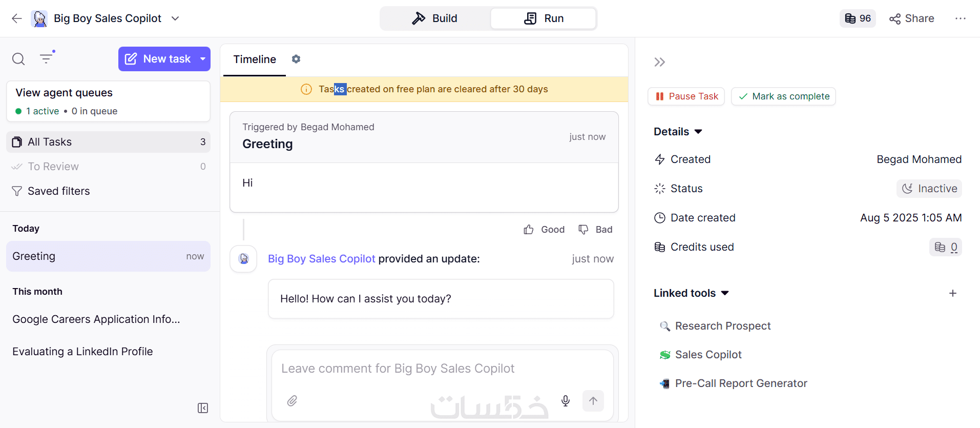This screenshot has height=428, width=980.
Task: Attach a file with the paperclip icon
Action: [292, 401]
